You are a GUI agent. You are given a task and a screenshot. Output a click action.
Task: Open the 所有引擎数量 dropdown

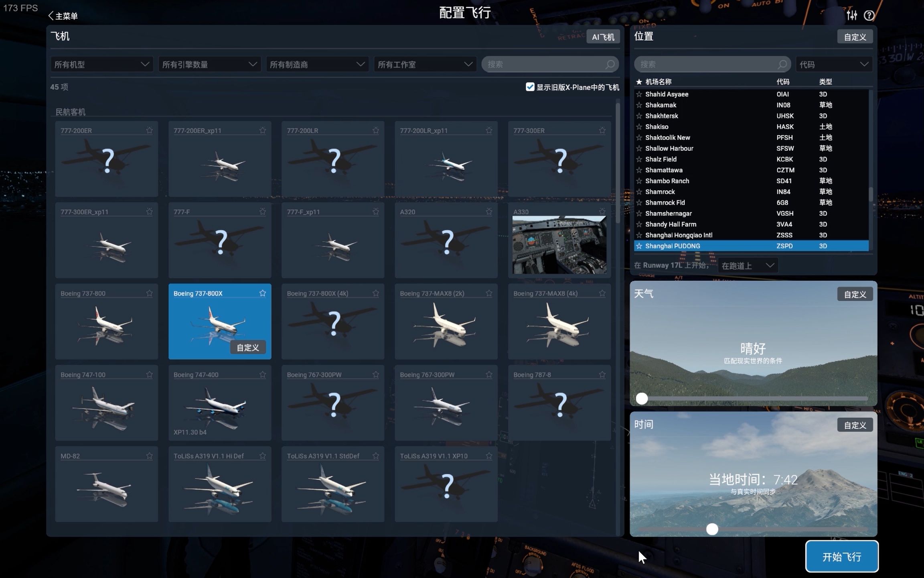tap(210, 64)
